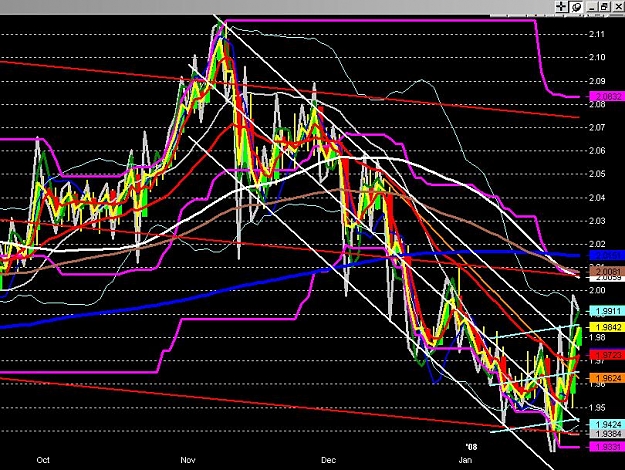Click the 2.09 price axis value

[597, 81]
